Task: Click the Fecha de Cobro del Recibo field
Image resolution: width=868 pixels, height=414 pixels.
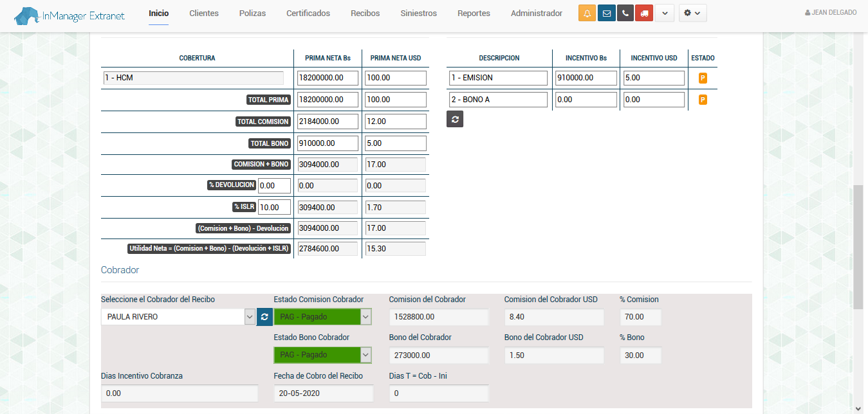Action: (323, 393)
